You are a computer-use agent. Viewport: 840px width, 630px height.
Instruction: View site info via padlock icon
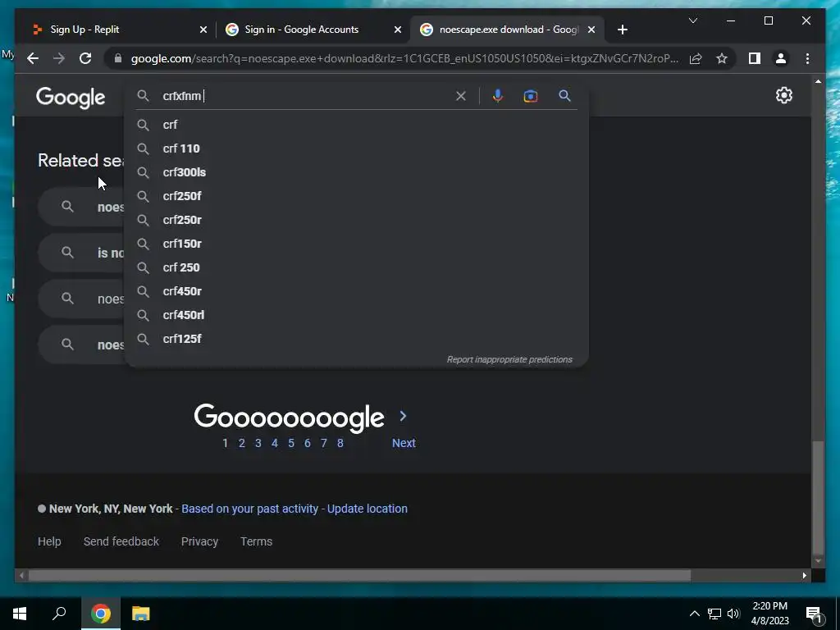118,58
